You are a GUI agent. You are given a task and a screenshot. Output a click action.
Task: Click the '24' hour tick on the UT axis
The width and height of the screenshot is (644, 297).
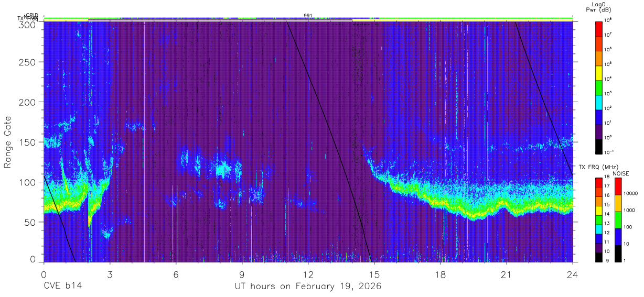coord(573,274)
